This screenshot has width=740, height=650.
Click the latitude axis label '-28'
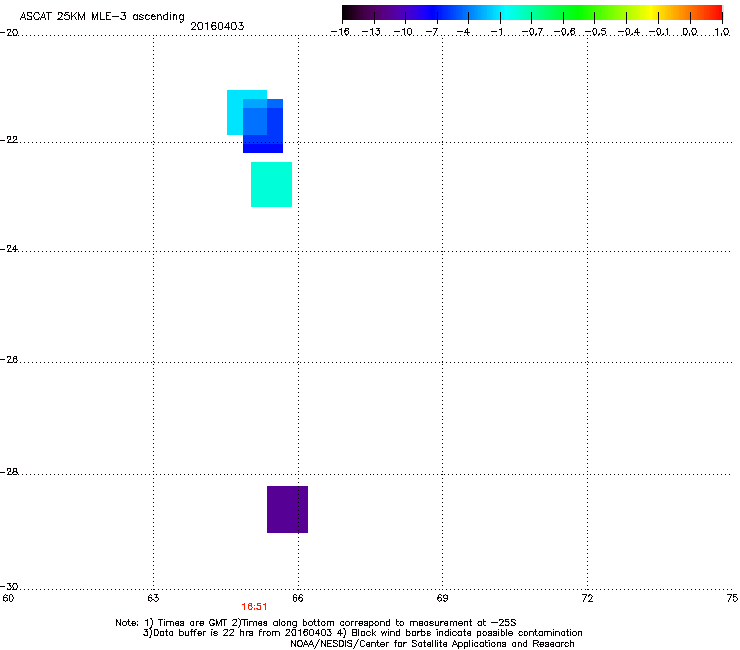coord(9,472)
